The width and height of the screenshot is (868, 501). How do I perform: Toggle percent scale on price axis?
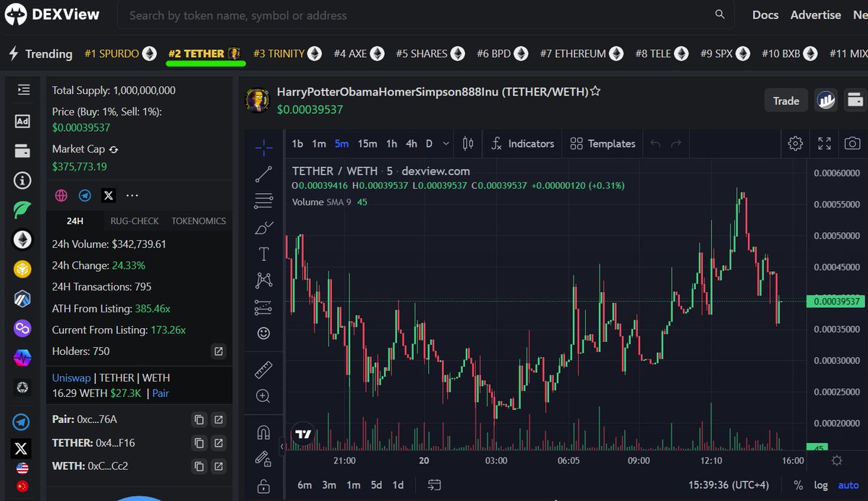798,485
